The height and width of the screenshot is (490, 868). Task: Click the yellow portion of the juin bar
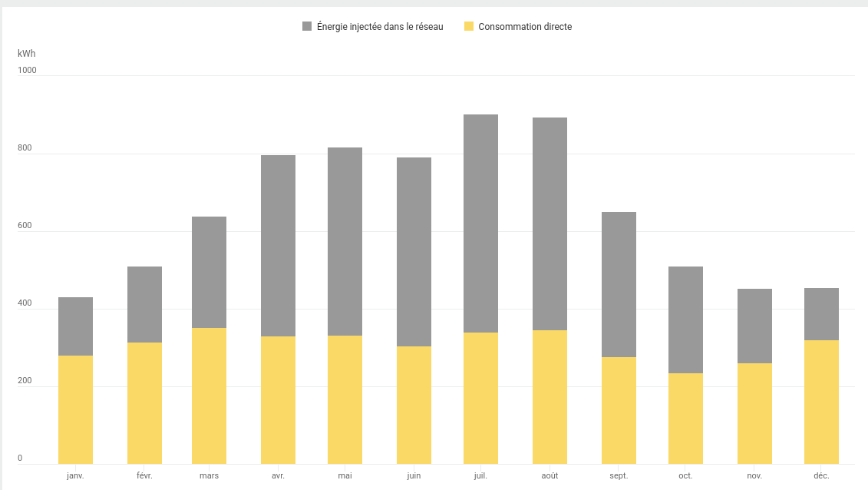(414, 405)
